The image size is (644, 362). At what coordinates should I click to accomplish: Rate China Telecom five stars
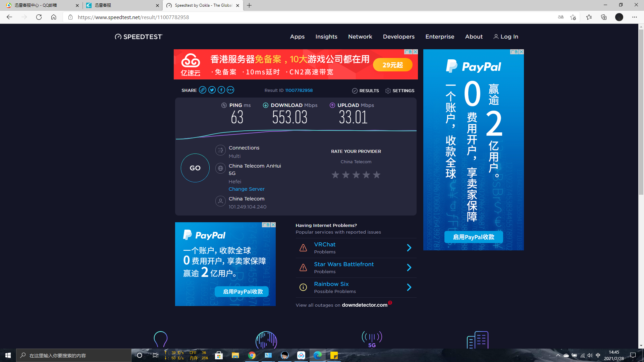[377, 175]
